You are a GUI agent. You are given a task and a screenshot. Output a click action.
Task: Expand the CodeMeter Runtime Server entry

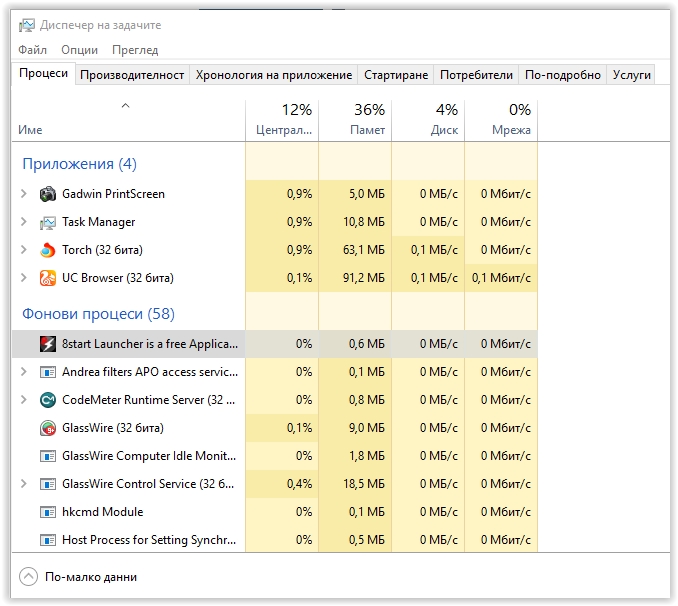click(24, 400)
